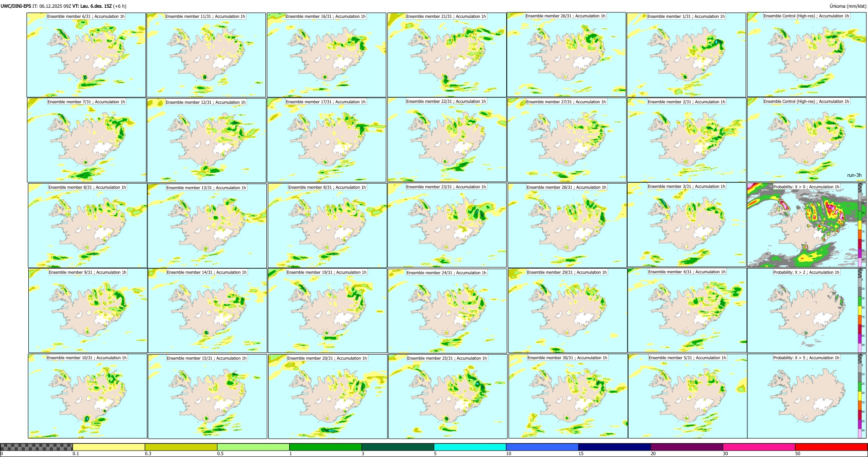This screenshot has width=868, height=457.
Task: Select the blue 10–15 legend swatch
Action: (542, 447)
